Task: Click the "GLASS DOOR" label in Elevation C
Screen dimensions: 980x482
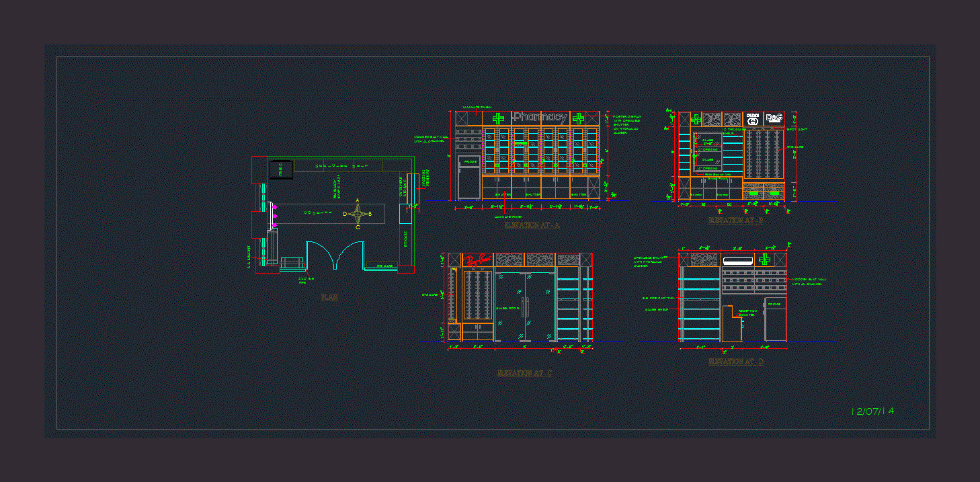Action: click(x=506, y=307)
